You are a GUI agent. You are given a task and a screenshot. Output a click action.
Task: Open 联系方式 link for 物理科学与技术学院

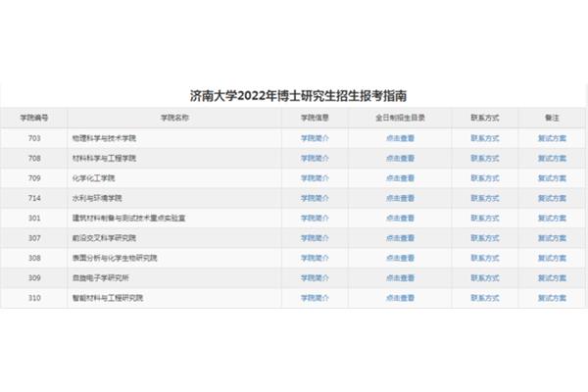(x=485, y=138)
